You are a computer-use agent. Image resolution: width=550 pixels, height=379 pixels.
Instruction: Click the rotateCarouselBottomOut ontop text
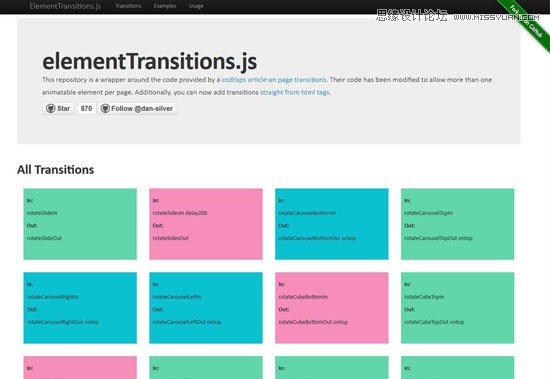[x=317, y=238]
